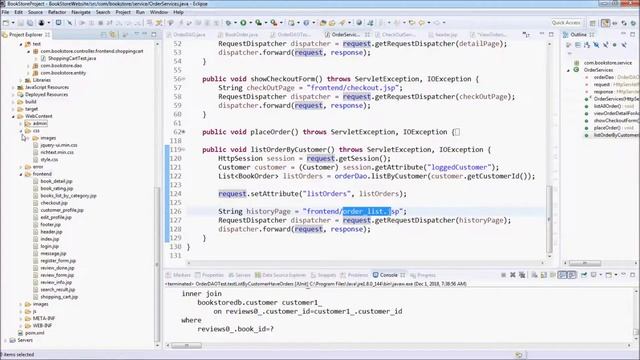Open the File menu
This screenshot has height=360, width=640.
tap(6, 12)
